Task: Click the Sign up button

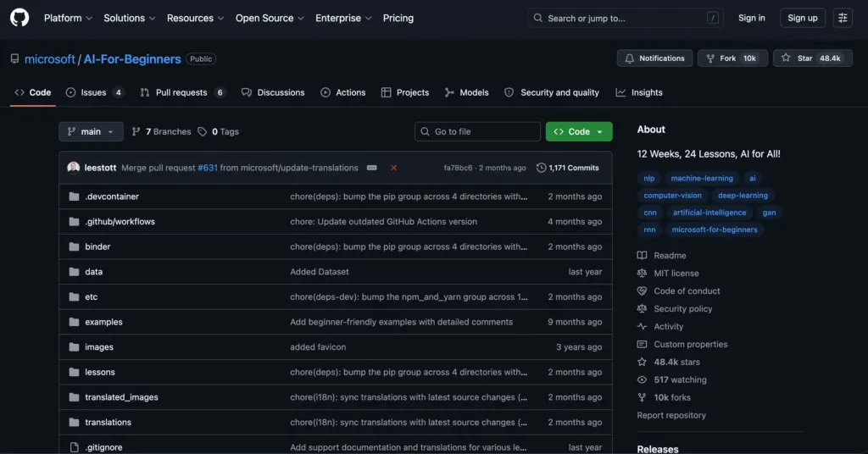Action: coord(802,19)
